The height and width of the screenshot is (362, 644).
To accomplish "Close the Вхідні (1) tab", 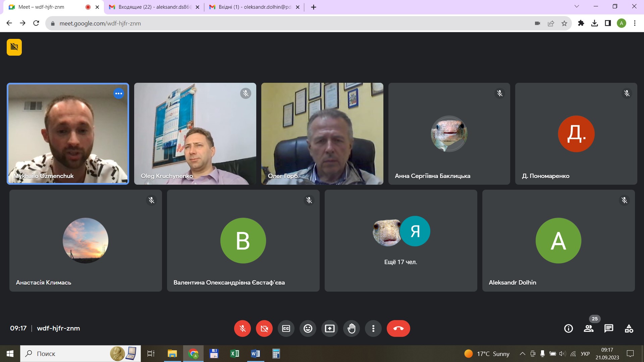I will (298, 7).
